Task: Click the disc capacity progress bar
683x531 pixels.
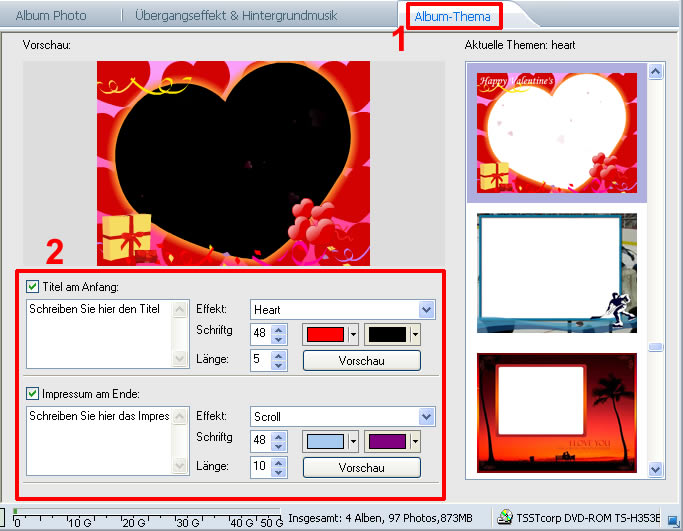Action: 146,511
